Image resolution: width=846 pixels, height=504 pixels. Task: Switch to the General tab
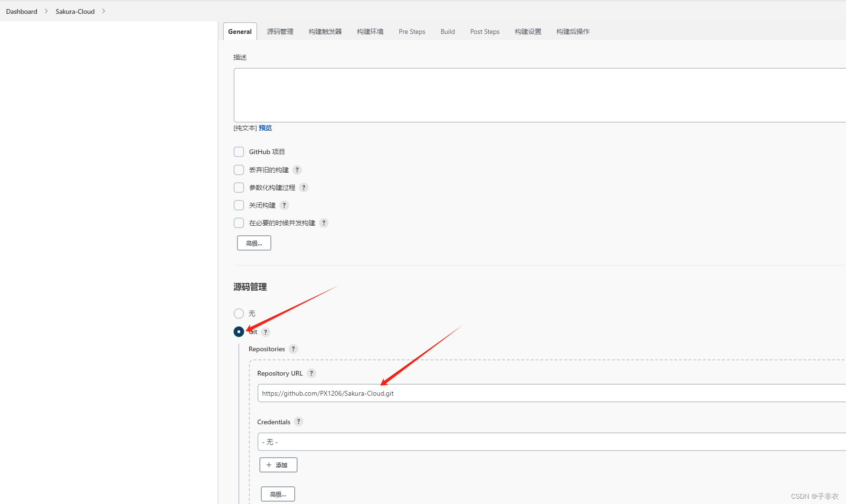240,31
